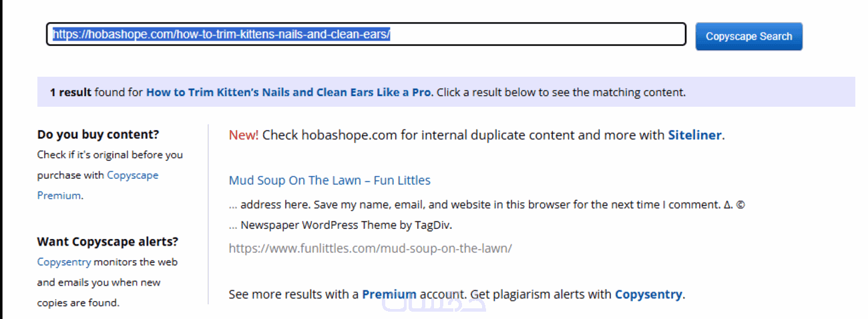This screenshot has width=868, height=319.
Task: Open the Siteliner link
Action: tap(694, 135)
